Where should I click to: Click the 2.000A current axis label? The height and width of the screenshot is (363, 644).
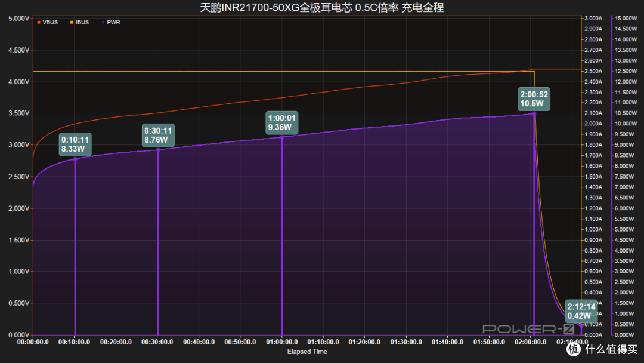point(593,124)
